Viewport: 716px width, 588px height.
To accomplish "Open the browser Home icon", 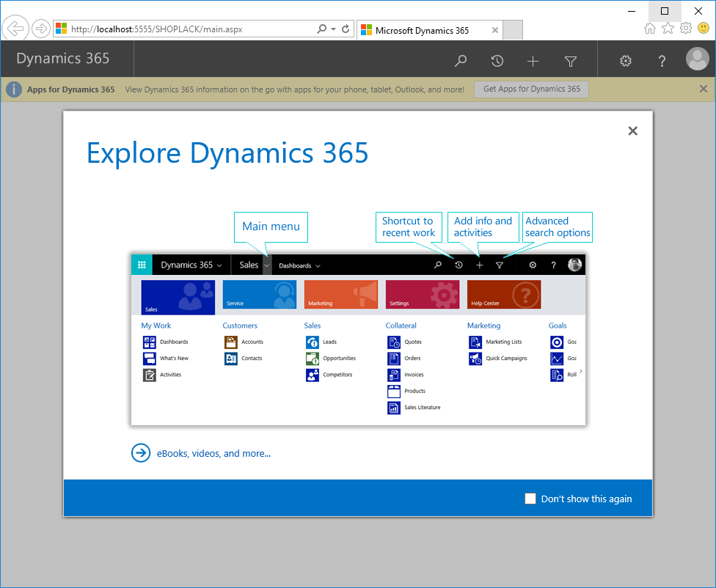I will click(x=650, y=29).
